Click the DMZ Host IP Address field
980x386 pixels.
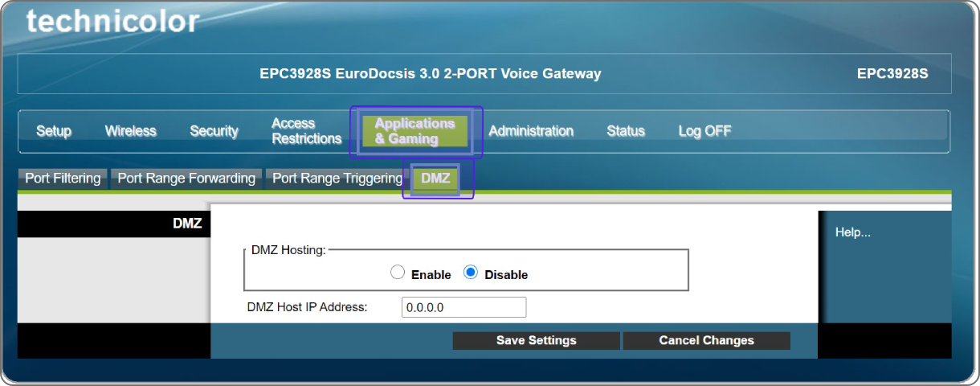(463, 307)
